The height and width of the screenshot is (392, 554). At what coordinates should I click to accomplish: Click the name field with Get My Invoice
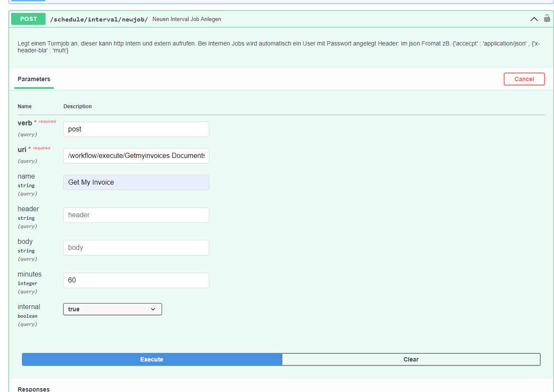(x=136, y=182)
